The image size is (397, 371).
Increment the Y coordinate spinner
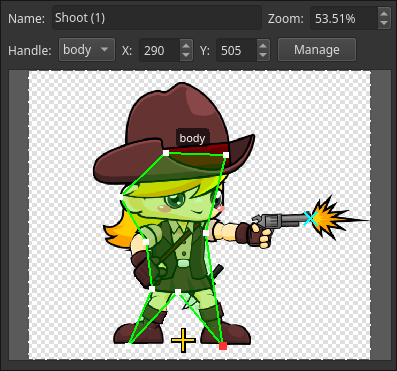click(263, 45)
